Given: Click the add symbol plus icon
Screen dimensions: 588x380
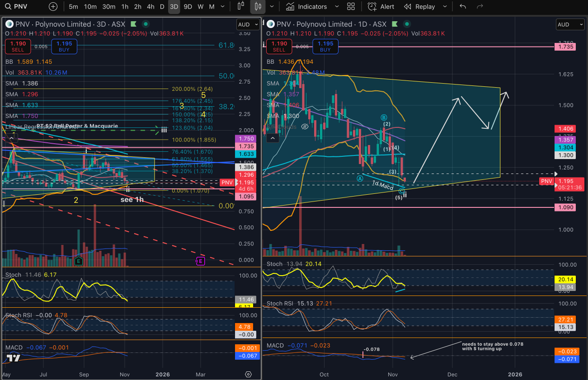Looking at the screenshot, I should click(x=53, y=7).
